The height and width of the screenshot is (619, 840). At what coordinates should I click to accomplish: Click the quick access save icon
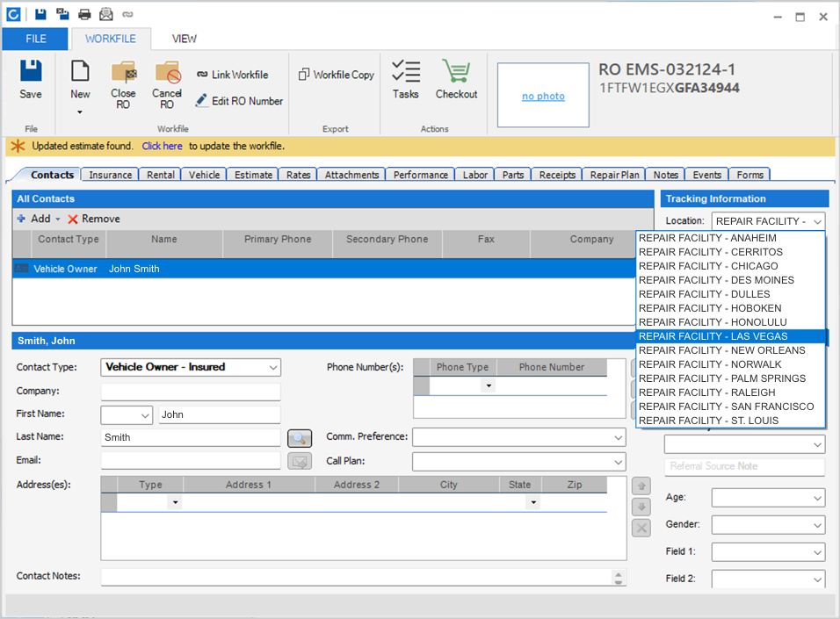tap(40, 14)
